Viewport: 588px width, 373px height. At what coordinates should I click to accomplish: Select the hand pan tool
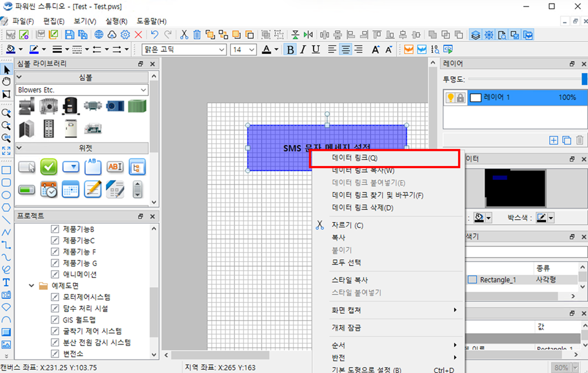click(x=6, y=82)
